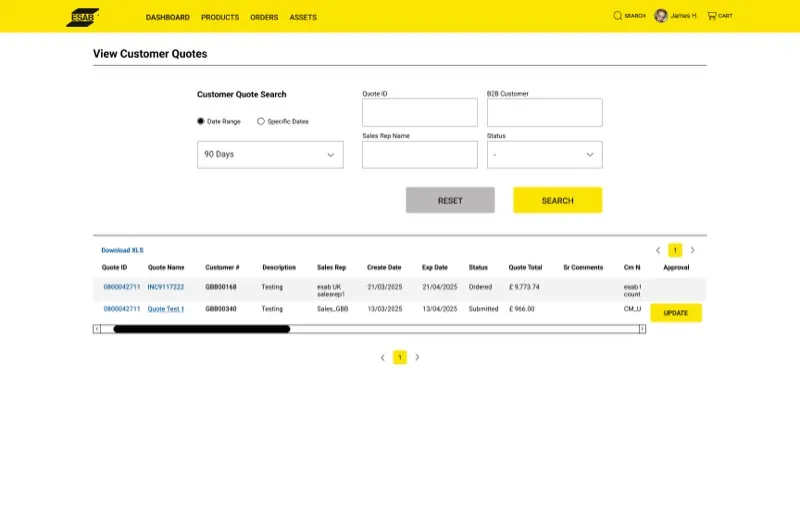800x517 pixels.
Task: Click the user avatar for James H.
Action: click(x=661, y=16)
